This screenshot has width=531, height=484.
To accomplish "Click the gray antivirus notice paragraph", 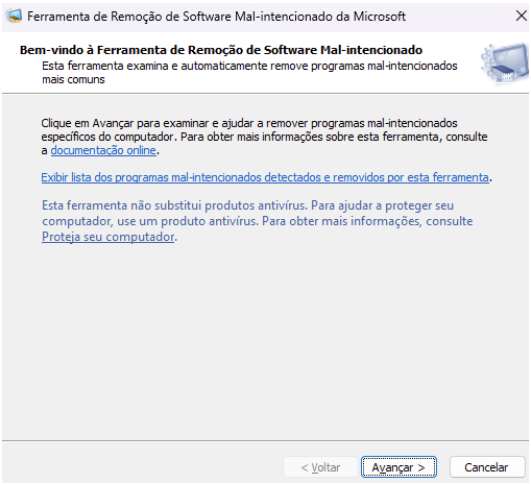I will [x=257, y=221].
